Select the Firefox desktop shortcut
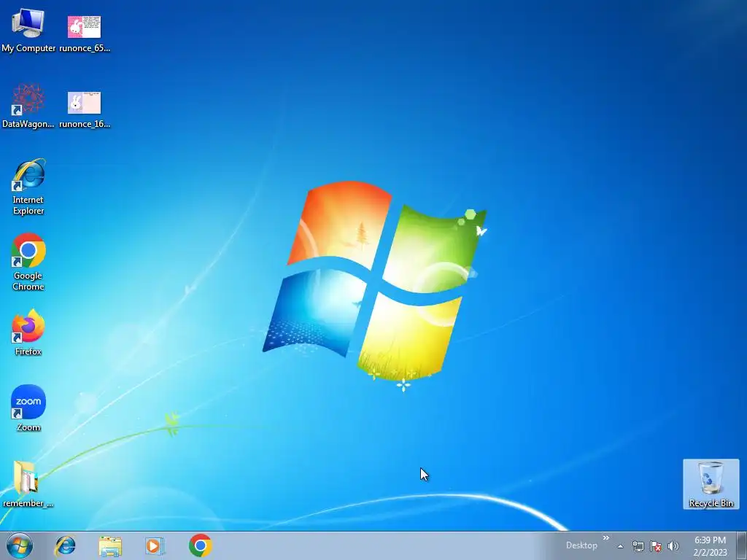The image size is (747, 560). pyautogui.click(x=28, y=332)
